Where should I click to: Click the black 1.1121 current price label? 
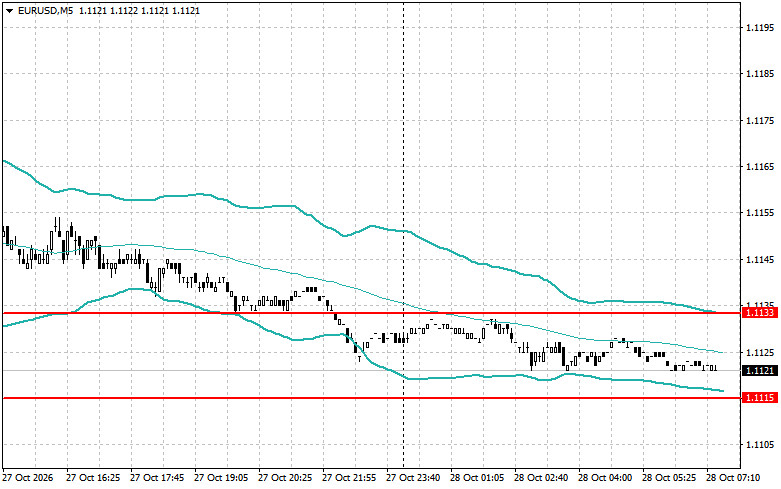760,370
